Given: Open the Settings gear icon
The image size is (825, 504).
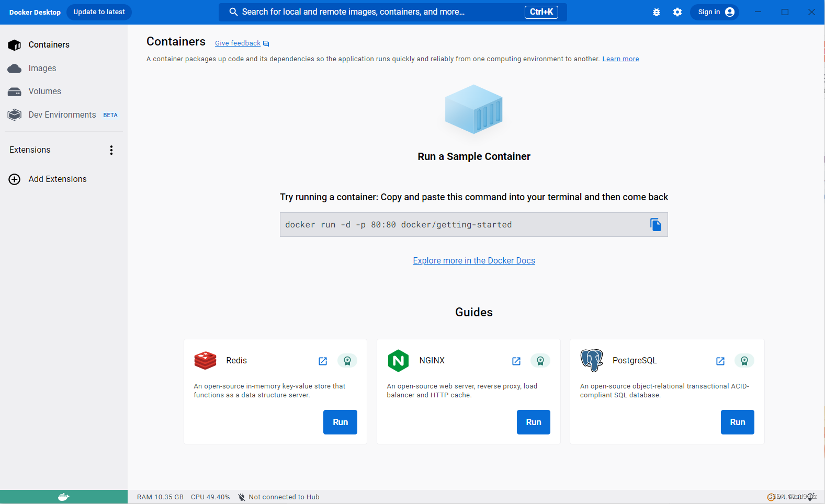Looking at the screenshot, I should (677, 12).
